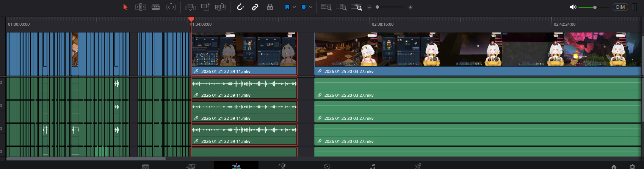The image size is (644, 169).
Task: Activate the Trim Edit Mode tool
Action: point(141,7)
